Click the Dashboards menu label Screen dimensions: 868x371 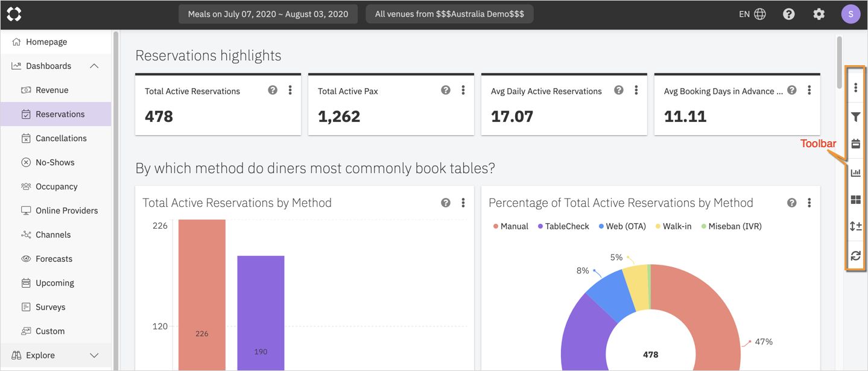(x=48, y=66)
